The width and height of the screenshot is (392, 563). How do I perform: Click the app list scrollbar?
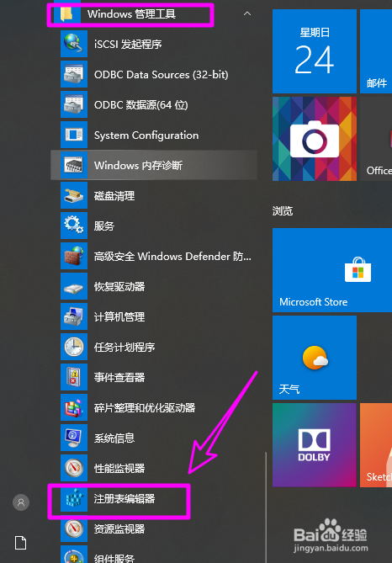click(x=266, y=507)
